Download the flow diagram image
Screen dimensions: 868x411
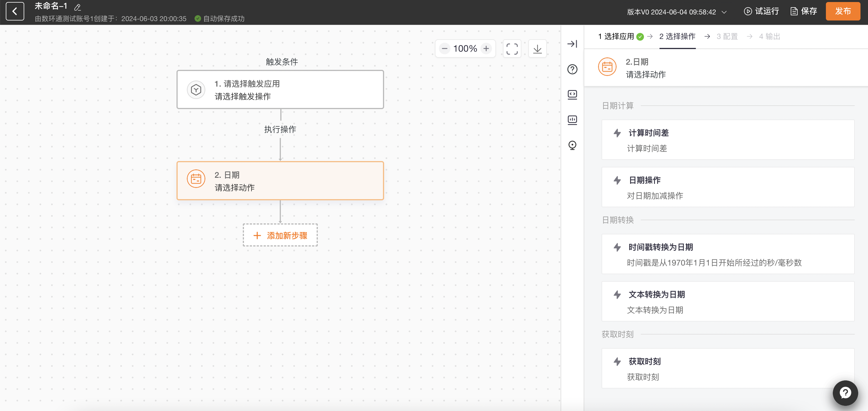[538, 48]
